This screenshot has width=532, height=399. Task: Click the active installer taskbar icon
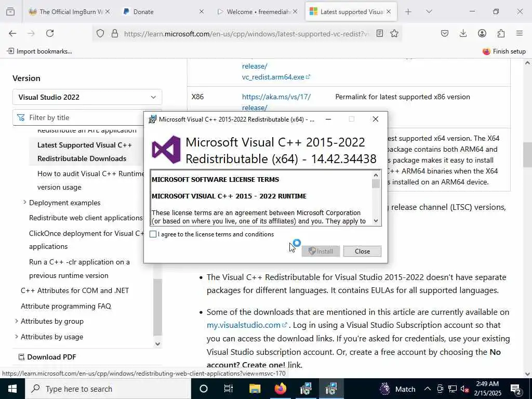pyautogui.click(x=331, y=389)
